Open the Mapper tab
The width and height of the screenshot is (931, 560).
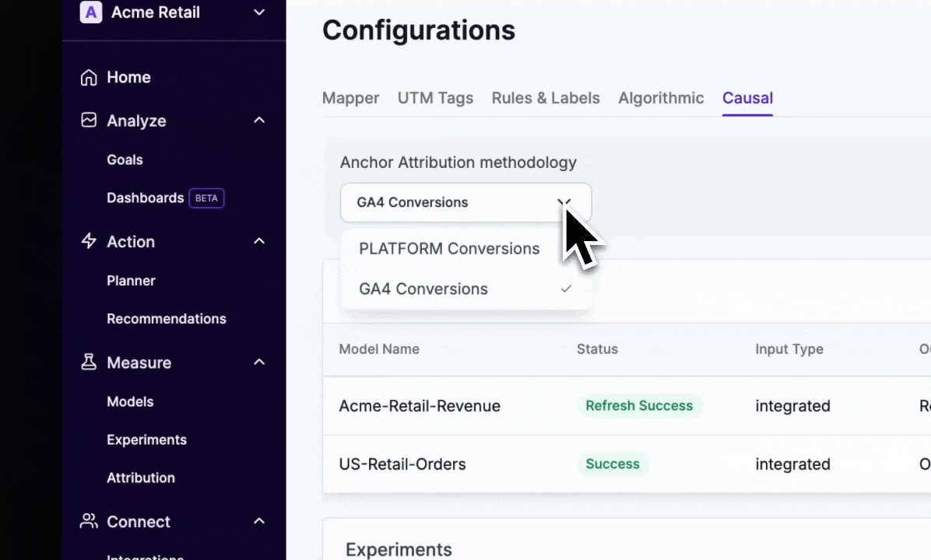click(x=350, y=98)
